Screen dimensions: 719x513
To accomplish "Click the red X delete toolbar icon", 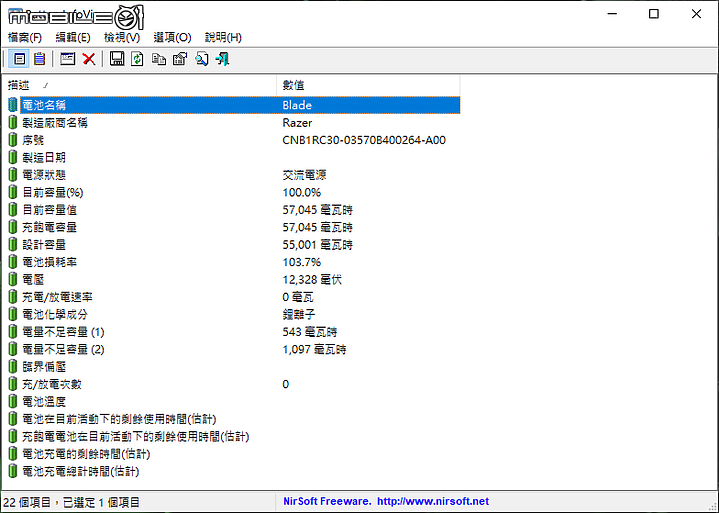I will click(x=88, y=59).
